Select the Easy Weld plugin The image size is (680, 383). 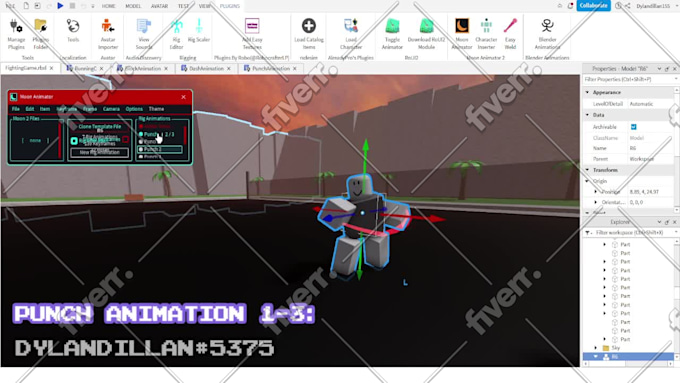(510, 34)
